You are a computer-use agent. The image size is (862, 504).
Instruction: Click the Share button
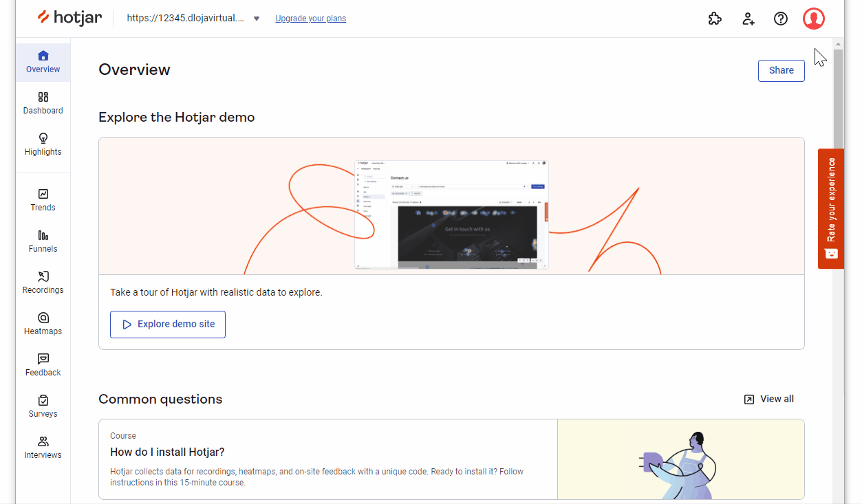[782, 70]
